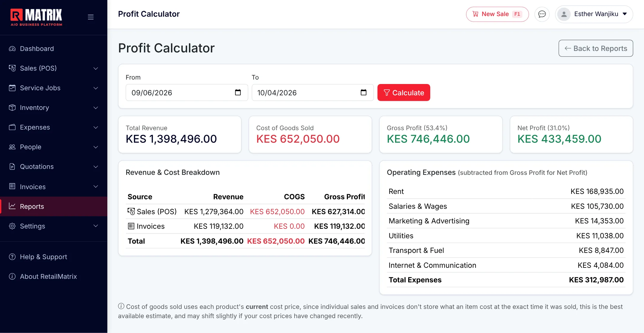Image resolution: width=644 pixels, height=333 pixels.
Task: Expand the Settings submenu chevron
Action: click(96, 226)
